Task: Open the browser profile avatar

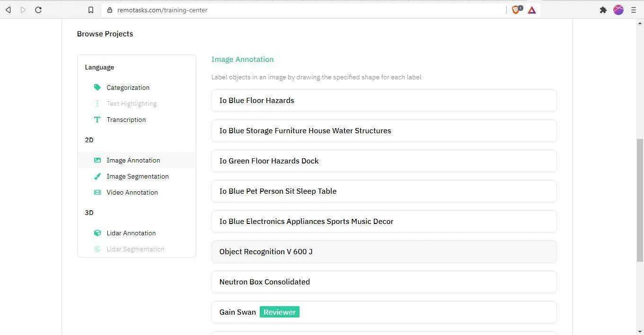Action: 618,10
